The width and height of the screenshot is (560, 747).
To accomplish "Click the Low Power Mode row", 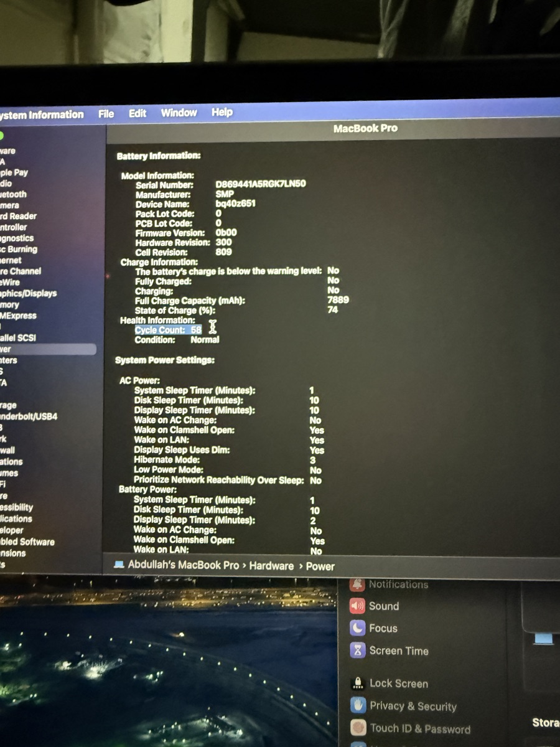I will click(228, 470).
